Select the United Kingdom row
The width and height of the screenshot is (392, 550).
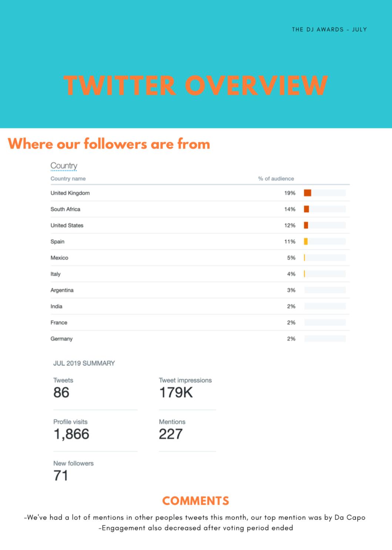click(200, 193)
